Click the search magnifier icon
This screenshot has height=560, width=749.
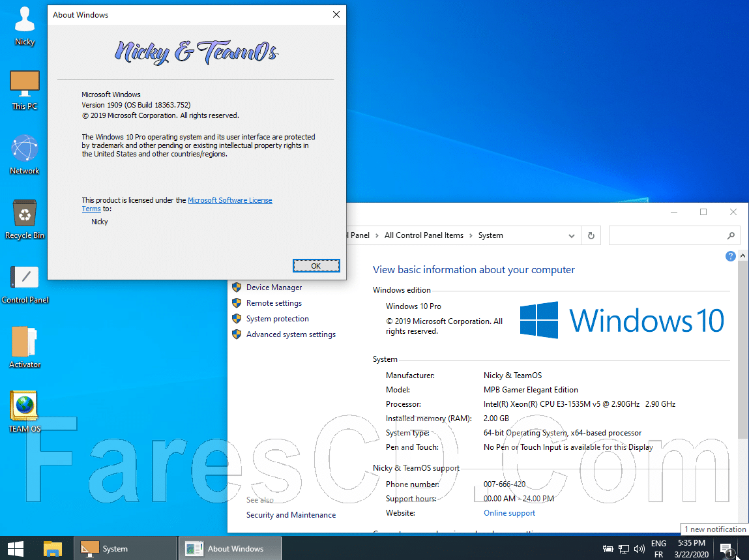click(731, 235)
